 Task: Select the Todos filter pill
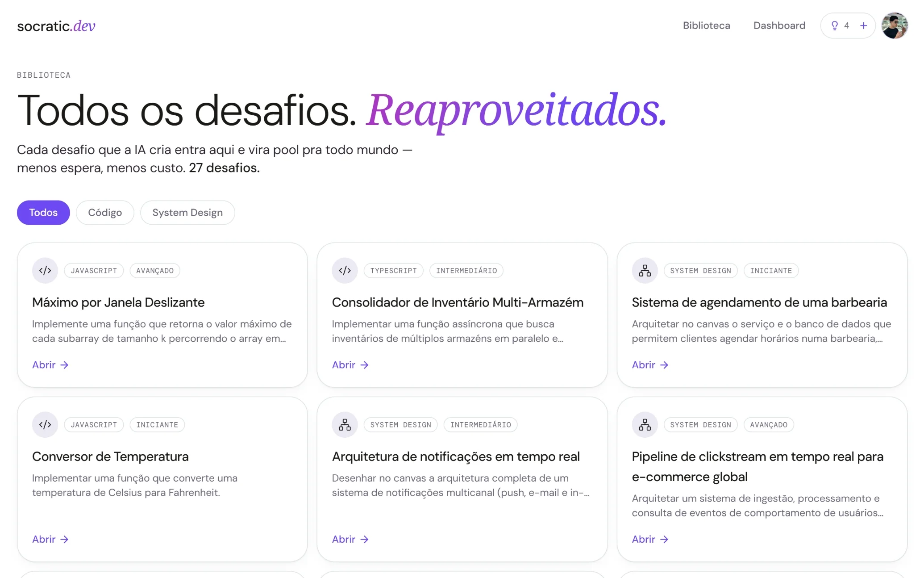tap(43, 213)
